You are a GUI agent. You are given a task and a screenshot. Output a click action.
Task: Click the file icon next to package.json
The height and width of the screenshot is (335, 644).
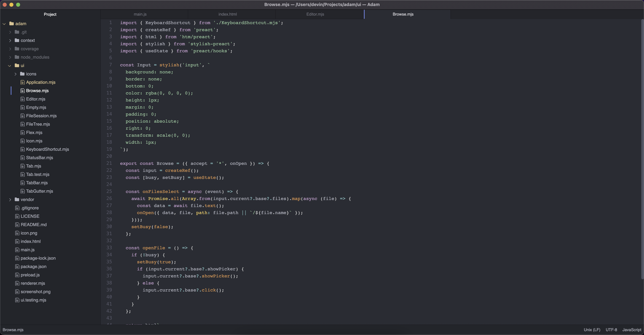pyautogui.click(x=17, y=266)
